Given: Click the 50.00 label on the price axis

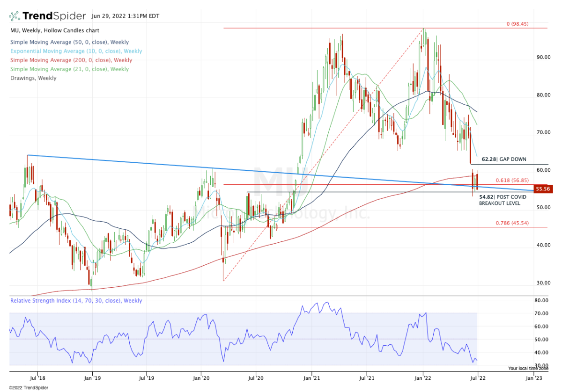Looking at the screenshot, I should pos(544,207).
